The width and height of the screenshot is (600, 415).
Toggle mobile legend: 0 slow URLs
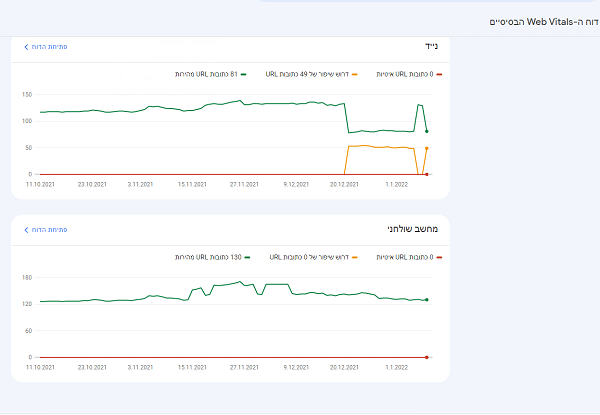coord(409,74)
